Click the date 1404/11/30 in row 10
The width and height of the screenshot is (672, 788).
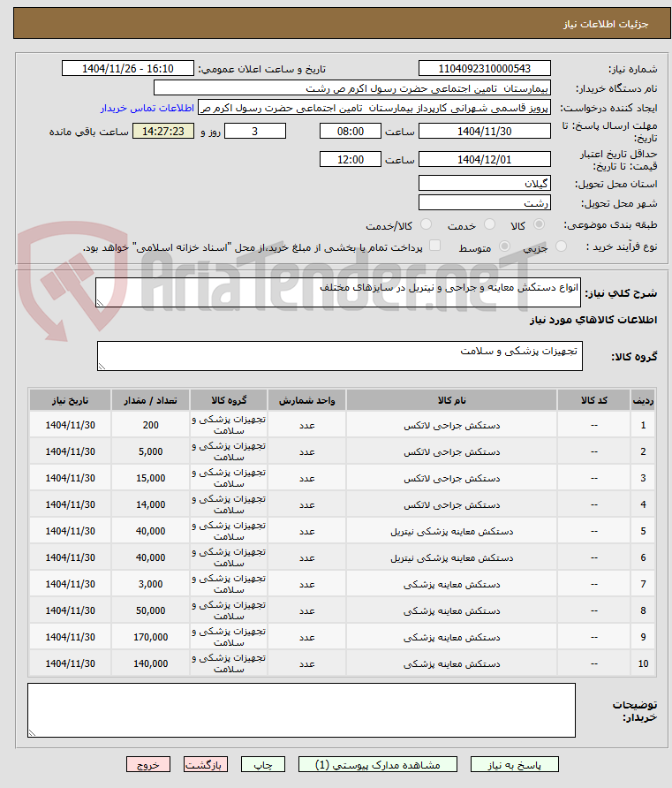[x=70, y=663]
